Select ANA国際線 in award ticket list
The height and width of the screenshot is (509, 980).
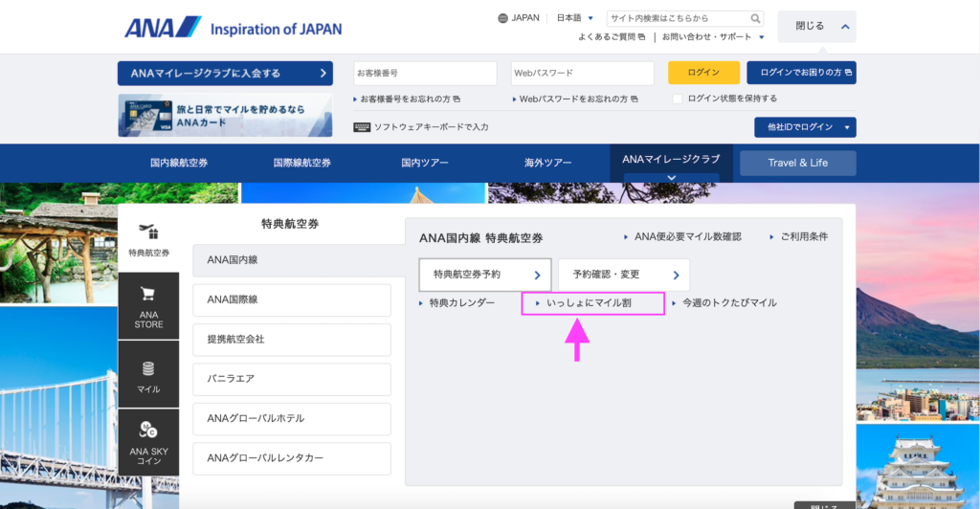[x=292, y=299]
